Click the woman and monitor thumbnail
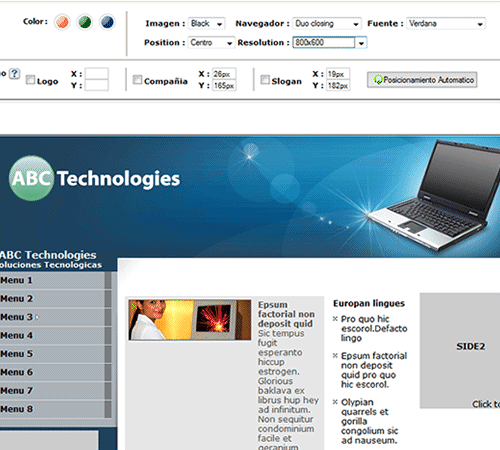Screen dimensions: 500x450 [x=190, y=320]
